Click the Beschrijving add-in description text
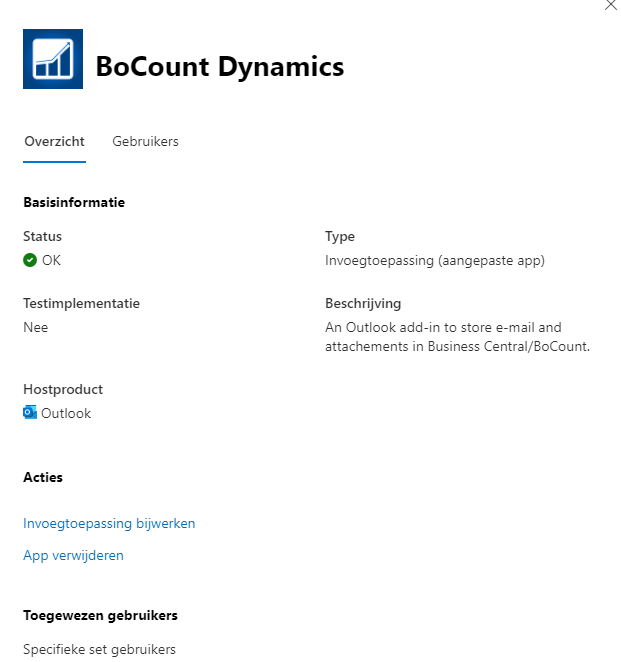 457,337
